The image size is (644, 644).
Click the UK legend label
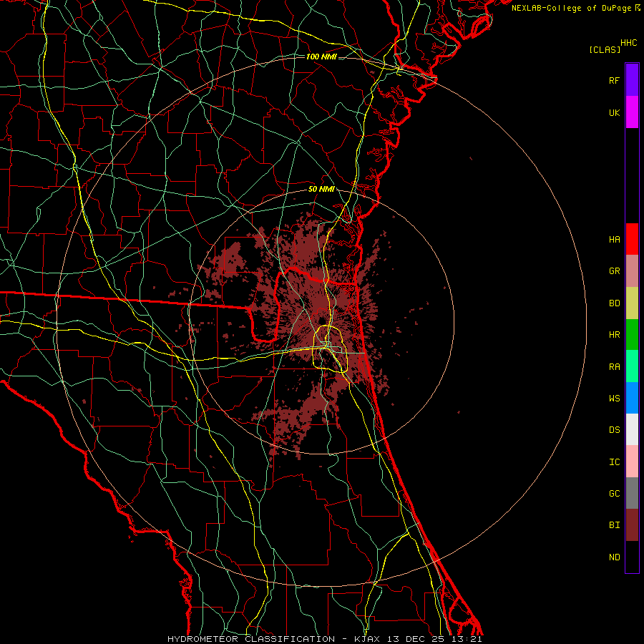tap(614, 112)
